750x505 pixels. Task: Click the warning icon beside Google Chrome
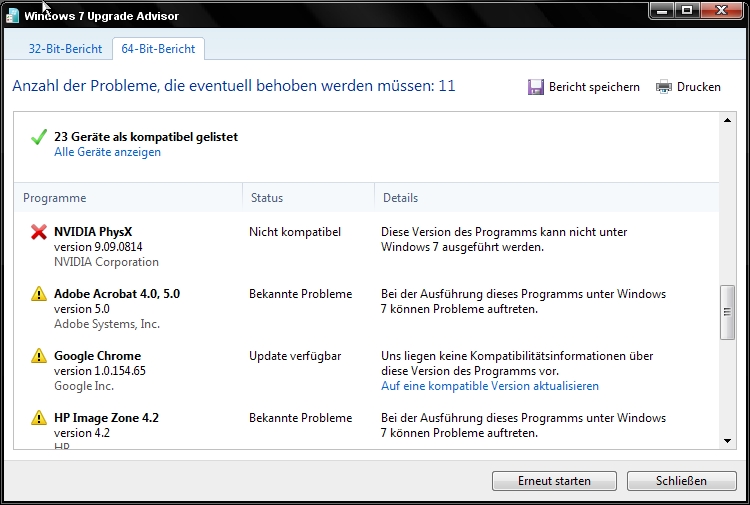pos(39,356)
